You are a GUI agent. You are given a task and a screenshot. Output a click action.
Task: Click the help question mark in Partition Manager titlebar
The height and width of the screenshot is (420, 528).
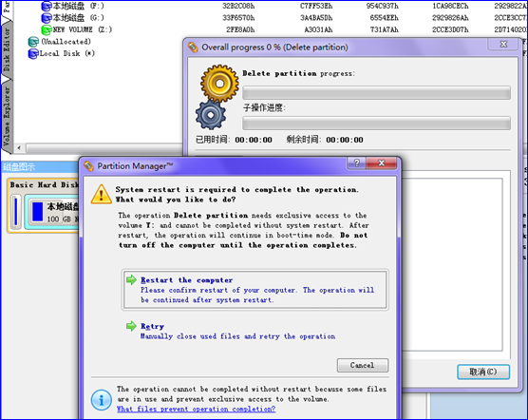(x=357, y=163)
